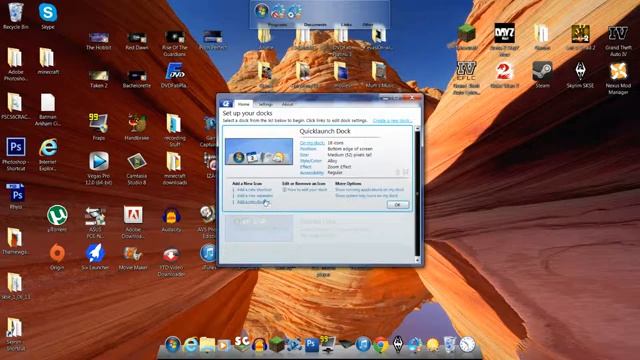This screenshot has width=640, height=360.
Task: Launch Internet Explorer from bottom dock
Action: 190,345
